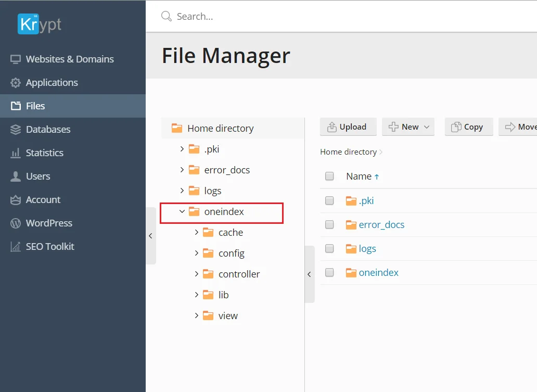Viewport: 537px width, 392px height.
Task: Open the Account section
Action: pos(73,199)
